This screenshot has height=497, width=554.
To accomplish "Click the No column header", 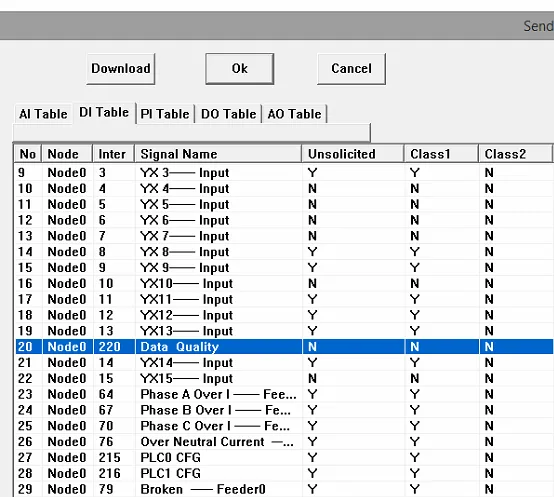I will (28, 154).
